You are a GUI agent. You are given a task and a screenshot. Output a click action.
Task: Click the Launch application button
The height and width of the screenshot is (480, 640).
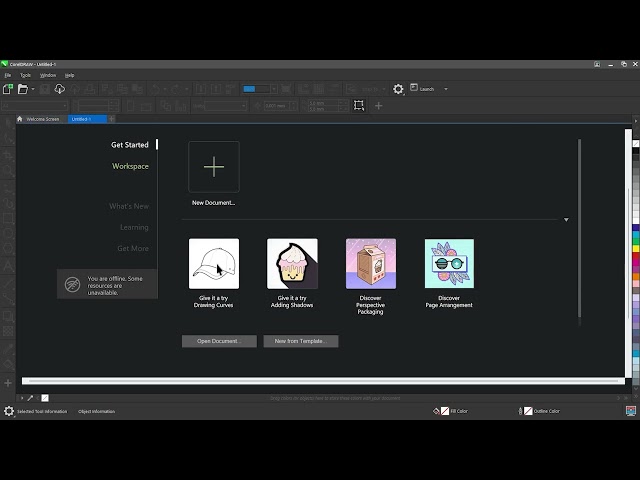pyautogui.click(x=422, y=89)
